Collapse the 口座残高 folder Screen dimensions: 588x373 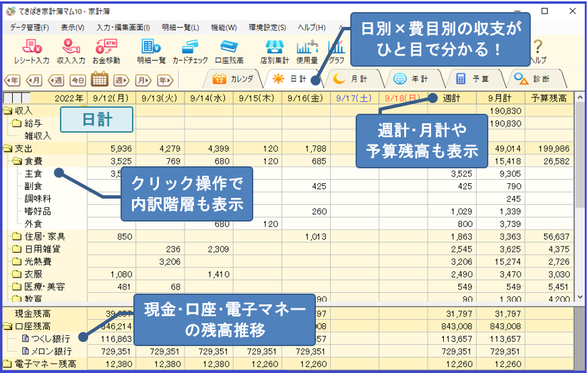pyautogui.click(x=7, y=327)
